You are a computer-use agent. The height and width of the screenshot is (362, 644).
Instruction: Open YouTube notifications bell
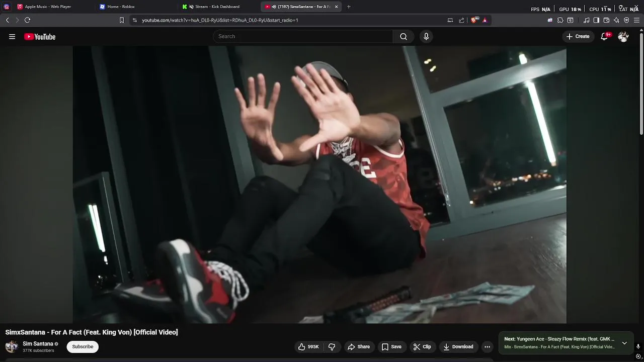click(605, 36)
